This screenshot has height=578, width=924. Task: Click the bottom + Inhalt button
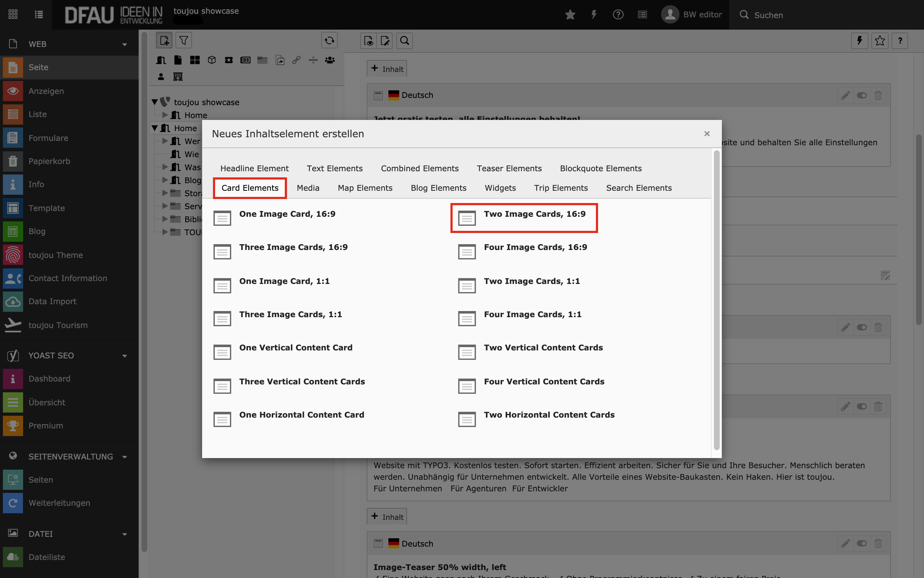387,517
